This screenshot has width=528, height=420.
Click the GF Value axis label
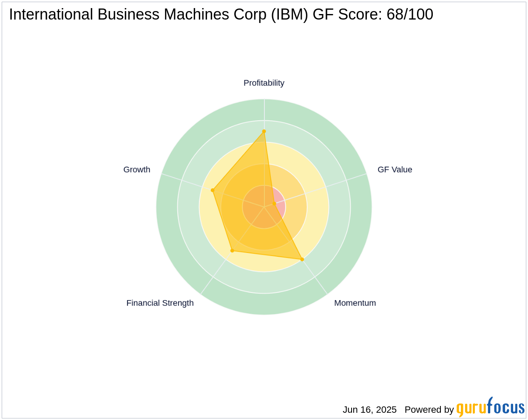pyautogui.click(x=395, y=170)
